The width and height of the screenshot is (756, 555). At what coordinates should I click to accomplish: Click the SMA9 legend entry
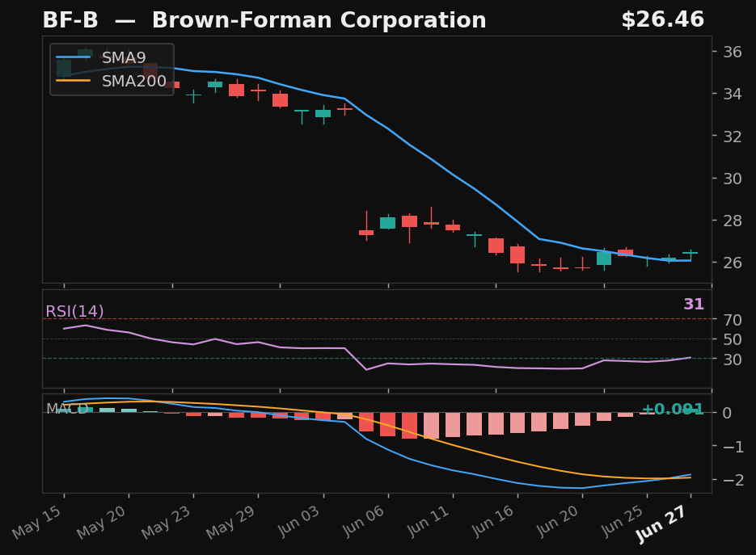coord(101,57)
